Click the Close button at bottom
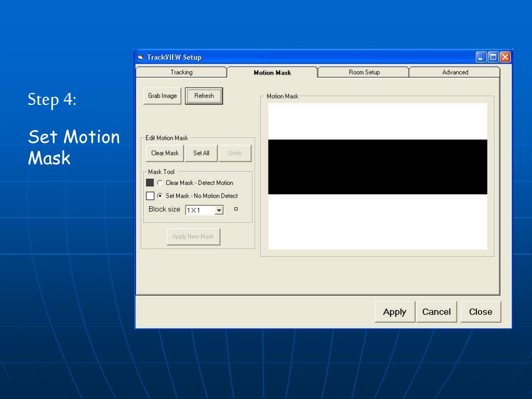532x399 pixels. click(481, 312)
